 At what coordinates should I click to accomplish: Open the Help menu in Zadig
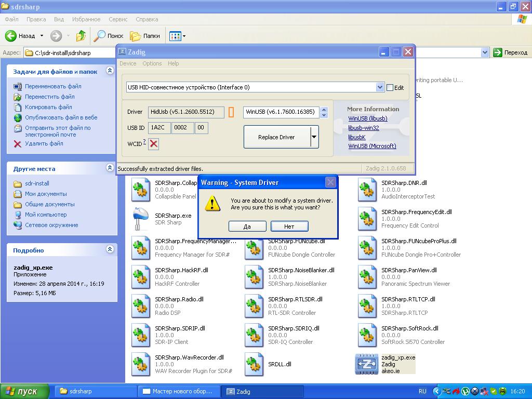tap(173, 63)
